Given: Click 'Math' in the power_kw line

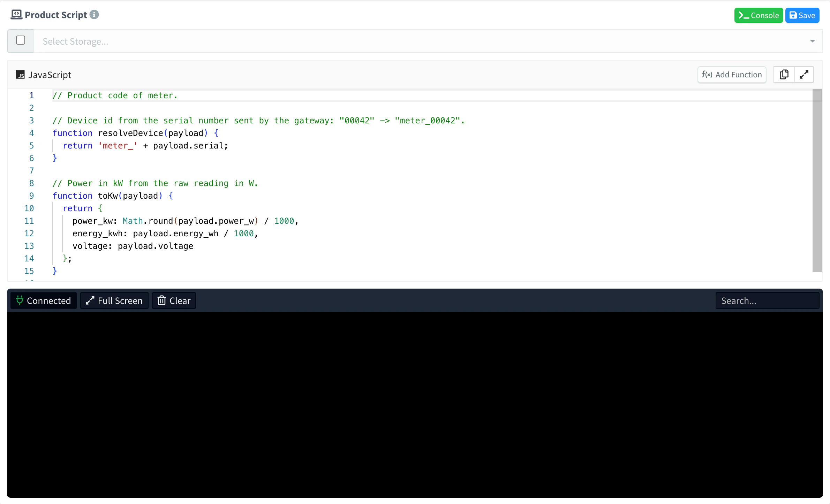Looking at the screenshot, I should click(x=133, y=221).
